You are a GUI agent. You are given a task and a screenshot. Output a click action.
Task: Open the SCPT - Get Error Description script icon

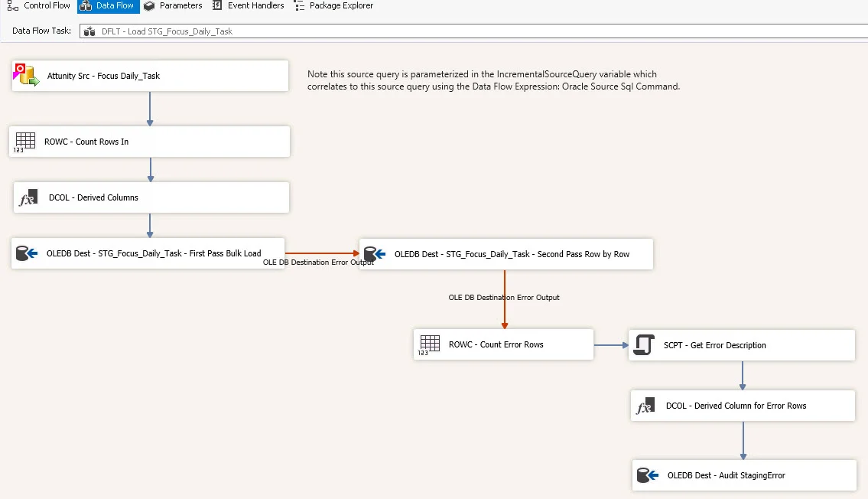tap(645, 344)
